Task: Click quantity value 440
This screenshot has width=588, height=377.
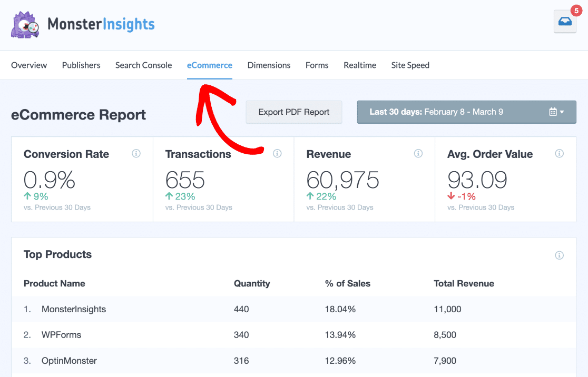Action: (241, 309)
